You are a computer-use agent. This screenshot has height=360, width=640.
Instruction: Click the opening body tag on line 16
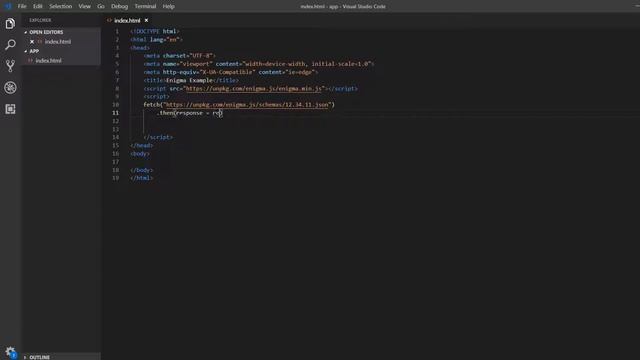[x=140, y=153]
